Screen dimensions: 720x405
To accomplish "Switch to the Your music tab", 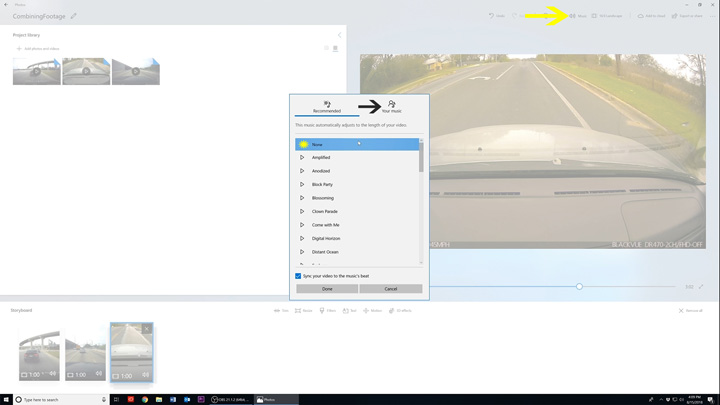I will (391, 106).
